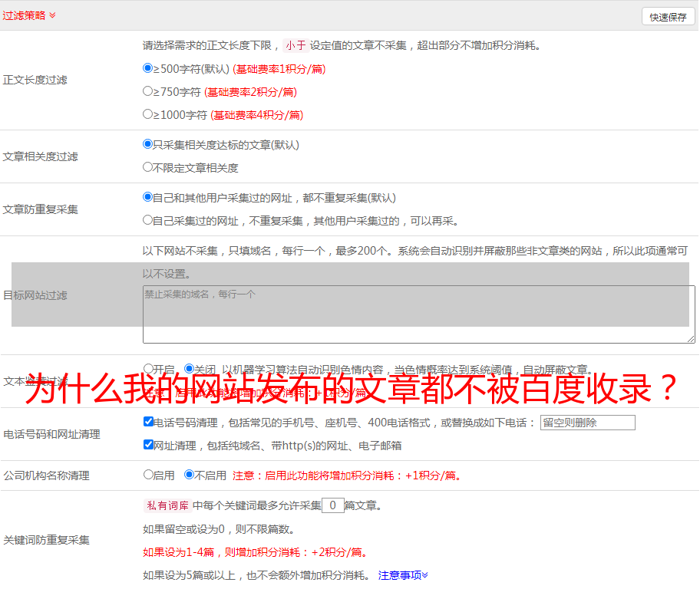Click the 私有词库 label tag

point(165,505)
